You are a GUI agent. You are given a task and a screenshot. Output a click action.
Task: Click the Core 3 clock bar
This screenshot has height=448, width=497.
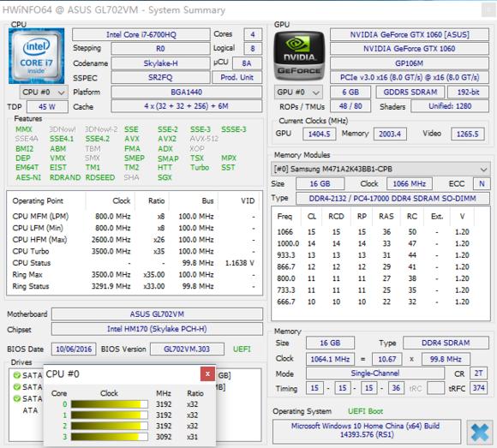(110, 437)
